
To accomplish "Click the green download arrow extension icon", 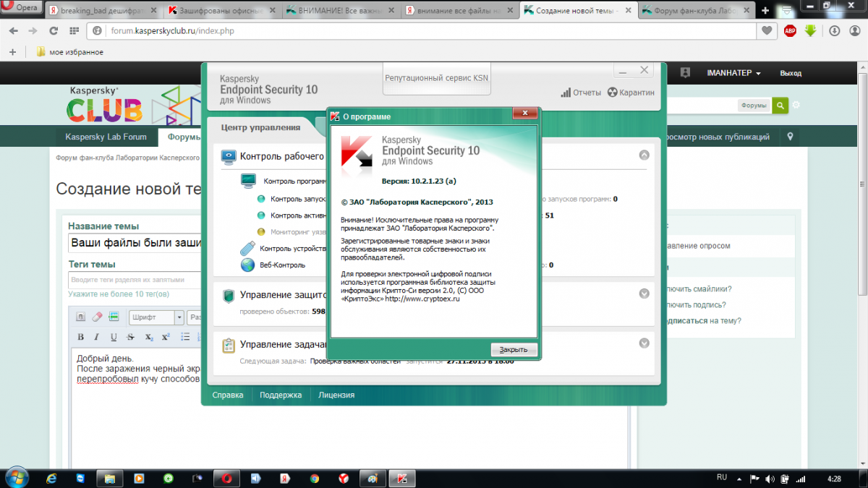I will (x=811, y=31).
